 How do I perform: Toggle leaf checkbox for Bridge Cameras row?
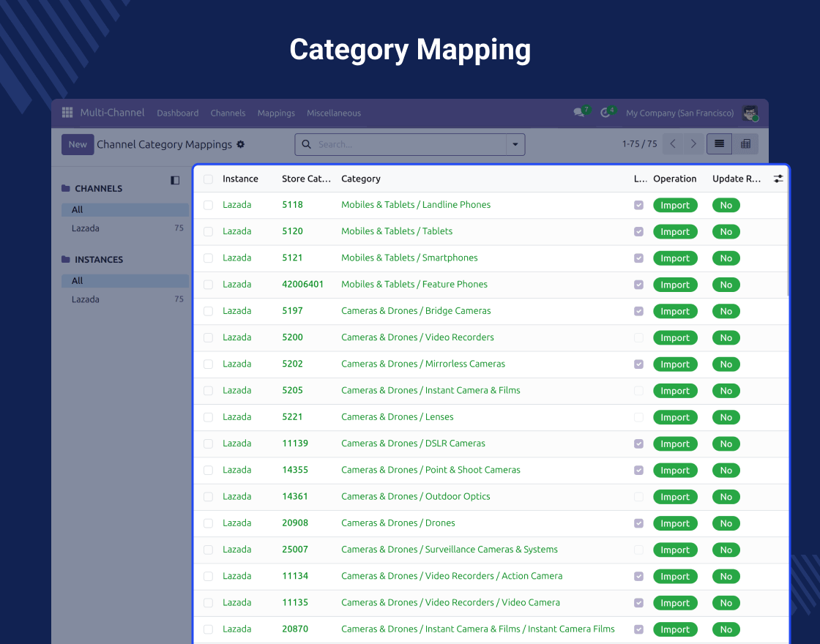tap(638, 311)
